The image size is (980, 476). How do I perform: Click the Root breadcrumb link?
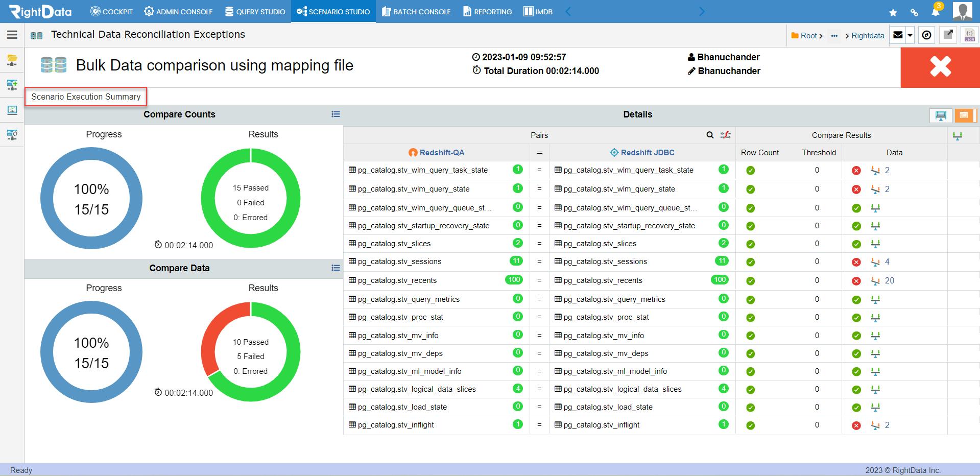click(x=808, y=35)
